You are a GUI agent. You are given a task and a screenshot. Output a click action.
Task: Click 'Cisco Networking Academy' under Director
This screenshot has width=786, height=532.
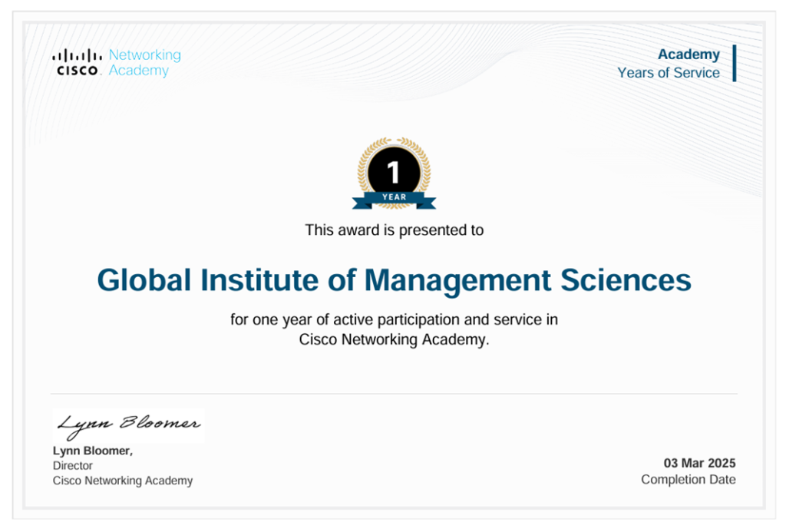tap(123, 481)
